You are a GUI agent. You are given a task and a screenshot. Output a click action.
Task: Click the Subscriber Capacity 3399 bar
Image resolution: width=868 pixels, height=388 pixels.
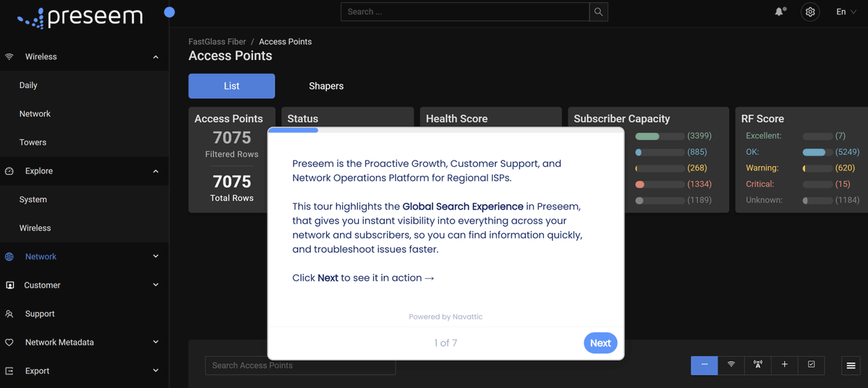[x=660, y=136]
